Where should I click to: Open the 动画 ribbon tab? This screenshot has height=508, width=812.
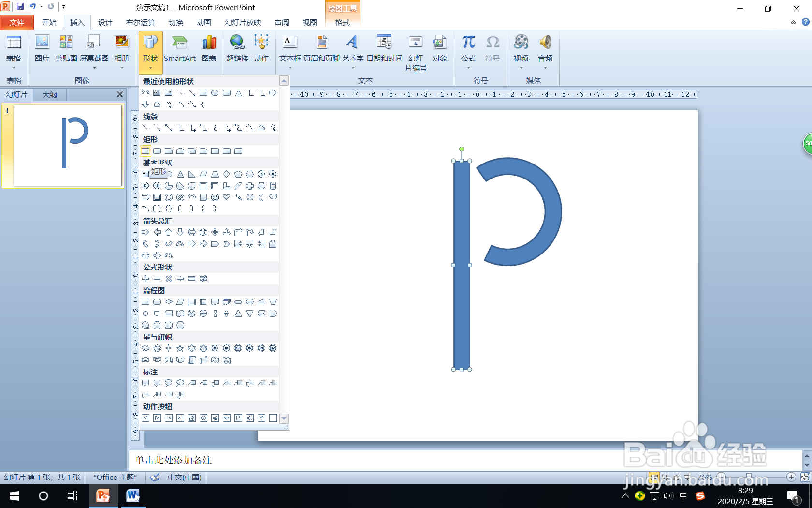coord(204,22)
